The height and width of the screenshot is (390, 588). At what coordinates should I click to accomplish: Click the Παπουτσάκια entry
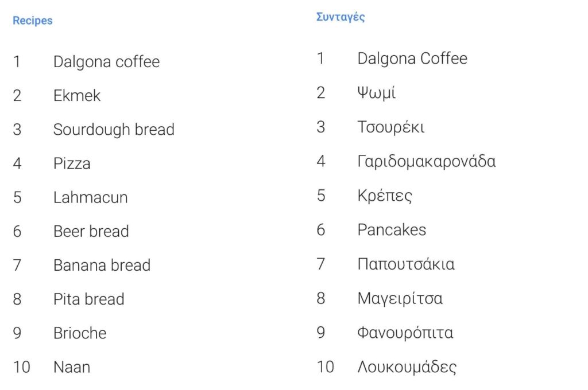(x=406, y=264)
